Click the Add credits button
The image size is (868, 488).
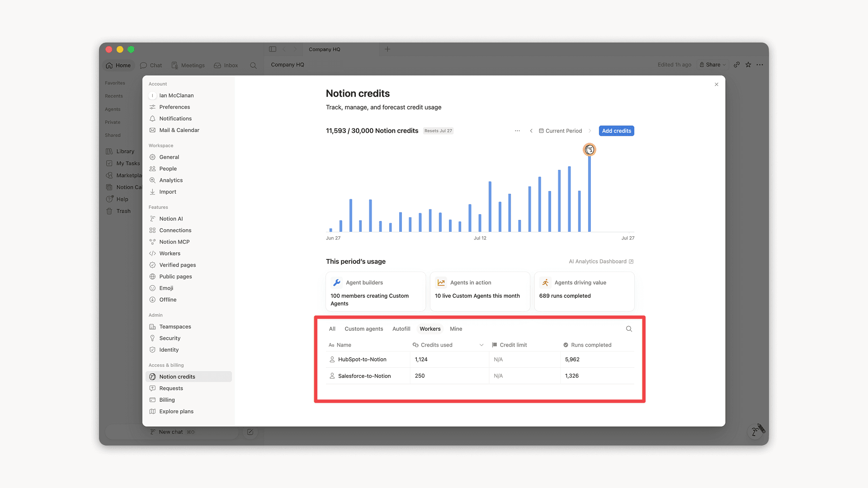pyautogui.click(x=616, y=131)
